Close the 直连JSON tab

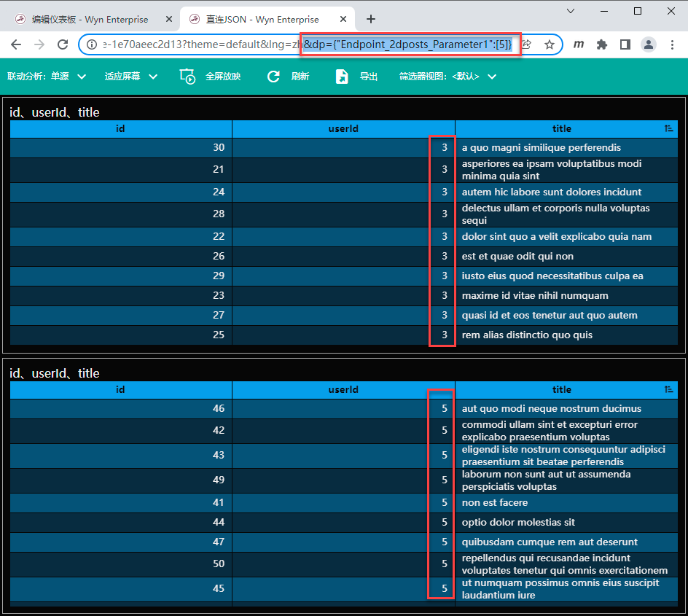[x=343, y=19]
